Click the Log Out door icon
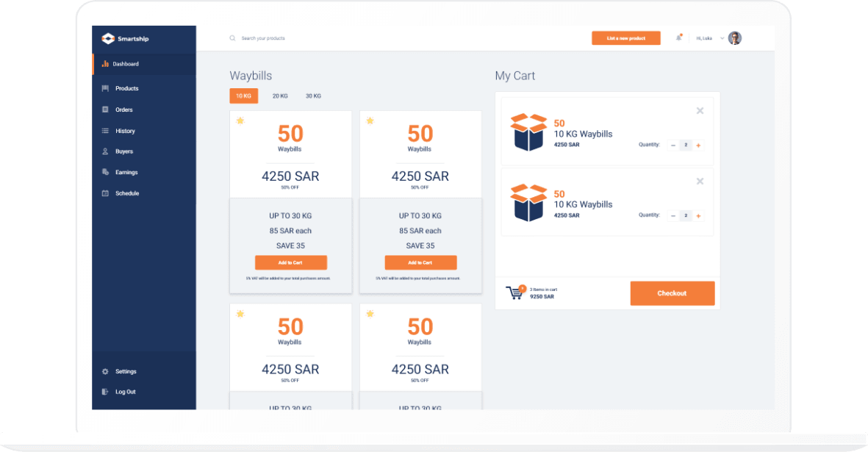This screenshot has width=868, height=452. click(x=105, y=392)
